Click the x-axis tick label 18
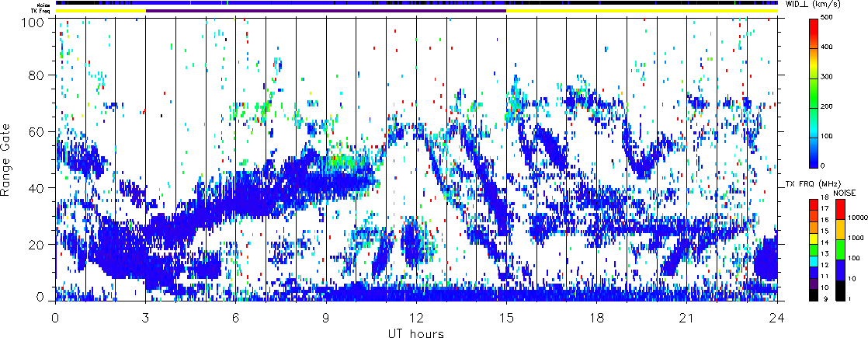 [597, 318]
